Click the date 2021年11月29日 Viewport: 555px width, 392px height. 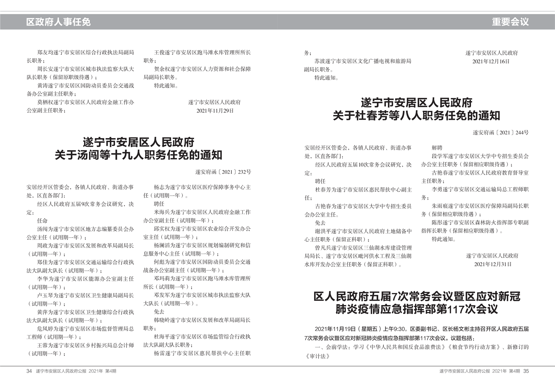point(215,111)
